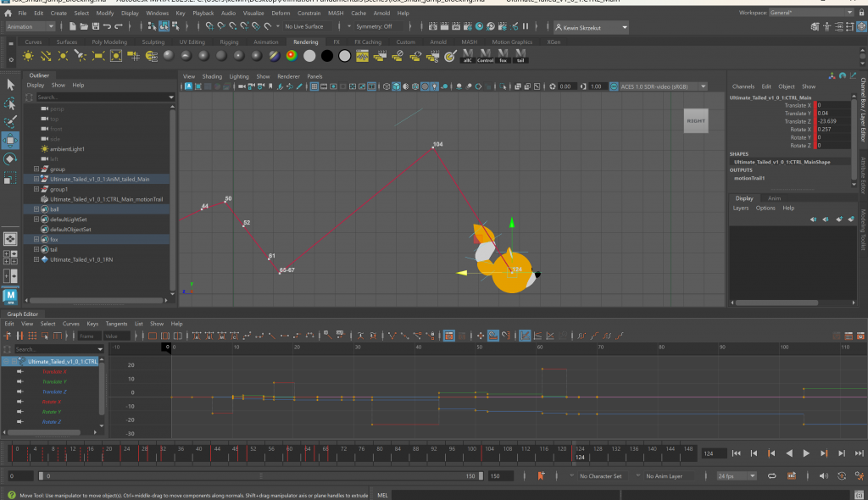Click the ViewCube RIGHT face

tap(696, 120)
